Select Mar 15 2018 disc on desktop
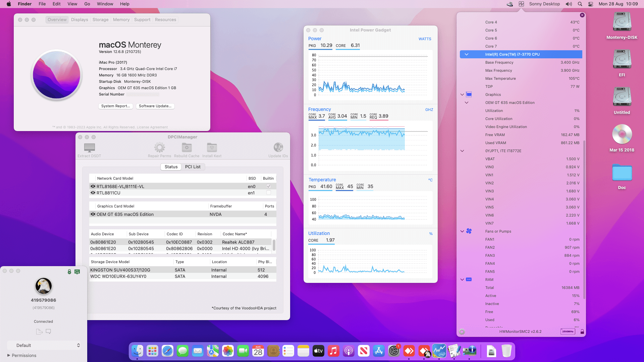 [622, 134]
